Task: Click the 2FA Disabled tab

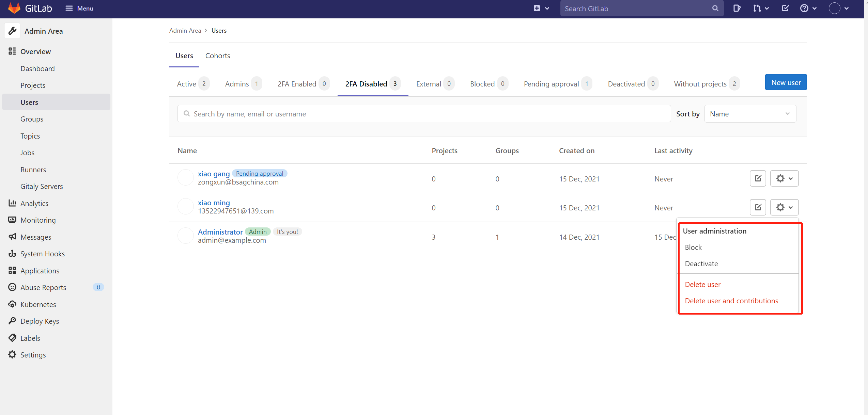Action: pos(373,84)
